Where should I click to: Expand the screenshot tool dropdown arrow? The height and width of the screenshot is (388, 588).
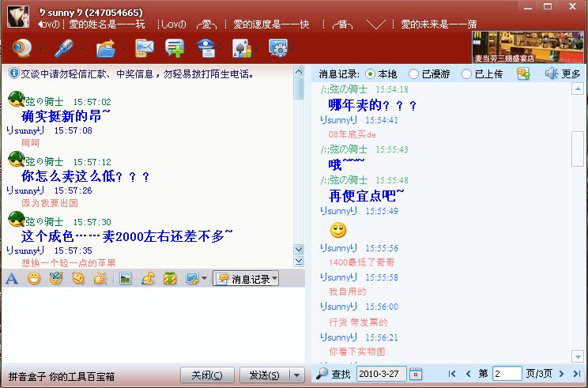point(204,278)
